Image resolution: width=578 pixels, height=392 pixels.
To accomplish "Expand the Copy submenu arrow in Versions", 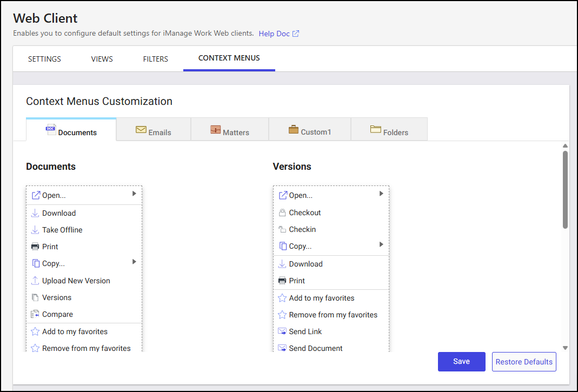I will coord(381,244).
